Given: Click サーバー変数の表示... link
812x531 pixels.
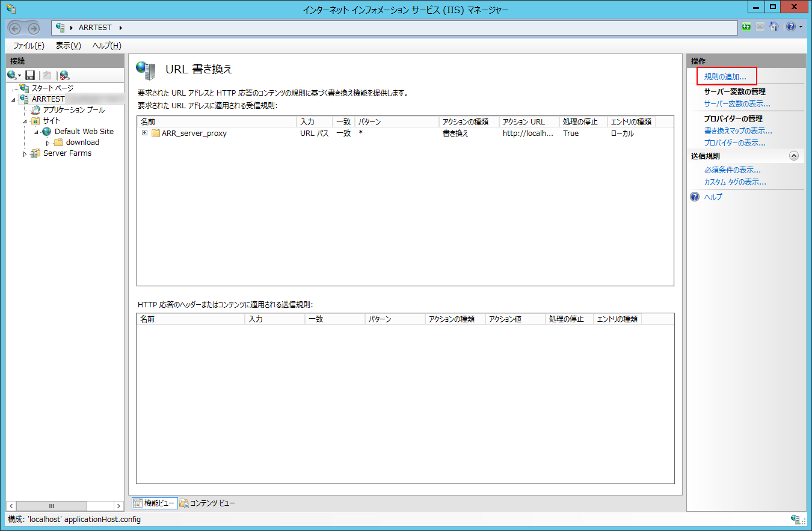Looking at the screenshot, I should click(x=737, y=104).
